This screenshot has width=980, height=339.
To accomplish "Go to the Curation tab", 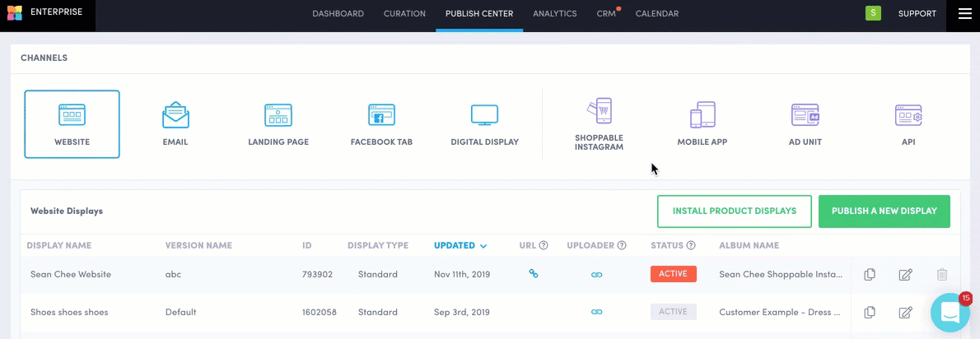I will tap(404, 14).
